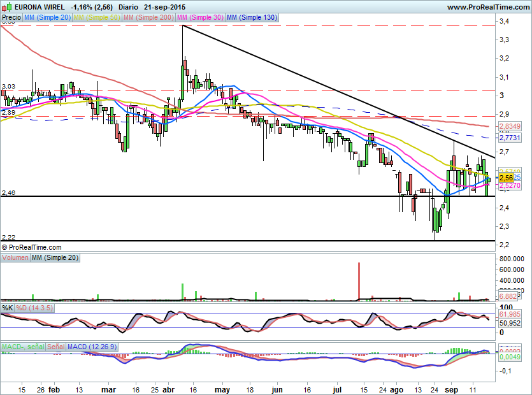Viewport: 532px width, 395px height.
Task: Select the 'MACD-, señal' histogram label
Action: coord(23,347)
